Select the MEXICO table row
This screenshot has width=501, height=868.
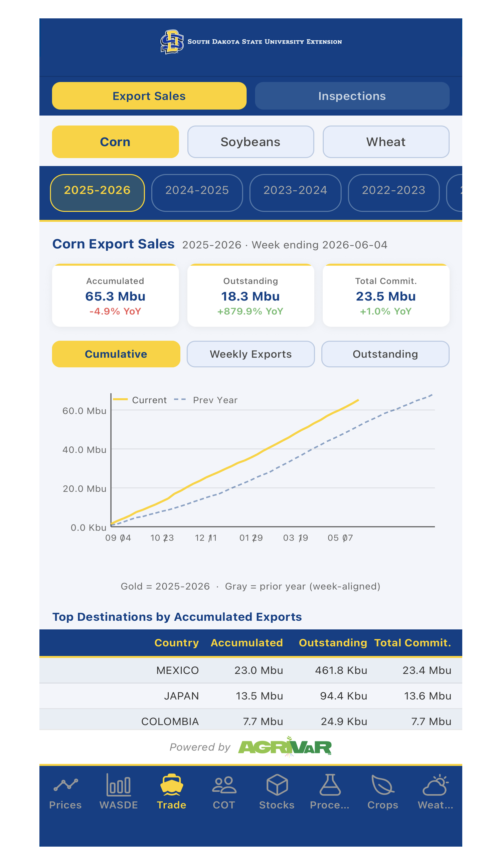tap(251, 670)
